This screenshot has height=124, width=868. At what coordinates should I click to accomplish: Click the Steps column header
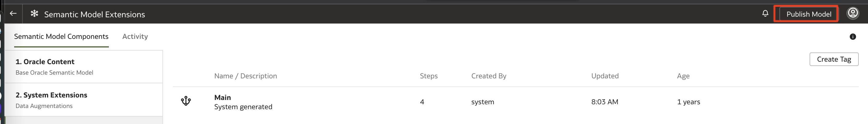[428, 76]
